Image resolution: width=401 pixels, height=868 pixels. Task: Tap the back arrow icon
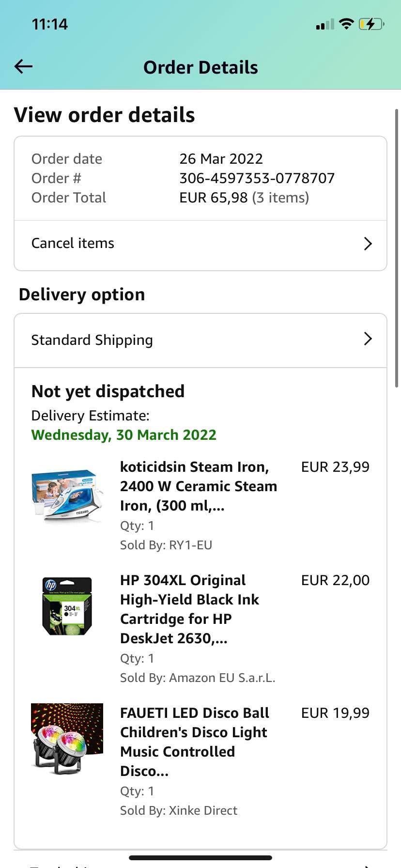pos(23,66)
